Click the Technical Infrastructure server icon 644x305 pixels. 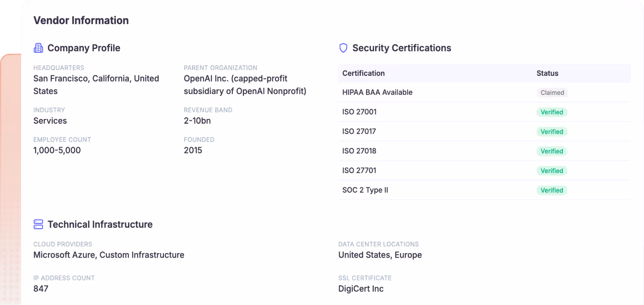point(38,224)
